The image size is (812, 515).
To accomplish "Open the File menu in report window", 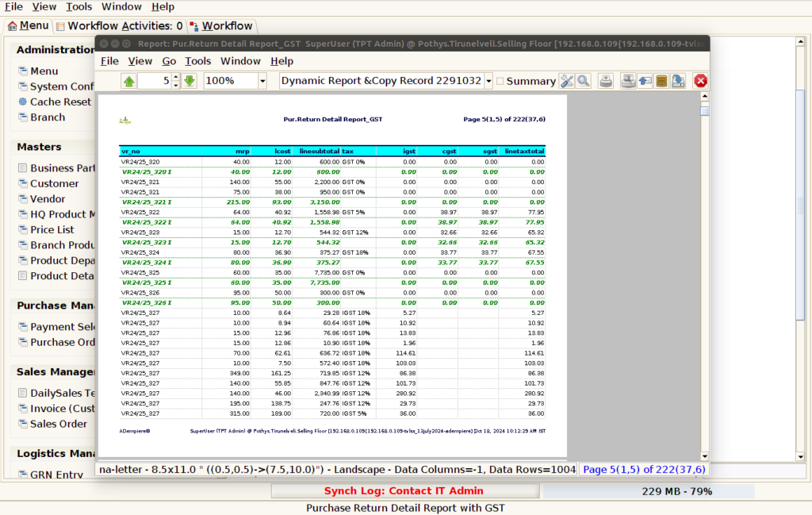I will (109, 61).
